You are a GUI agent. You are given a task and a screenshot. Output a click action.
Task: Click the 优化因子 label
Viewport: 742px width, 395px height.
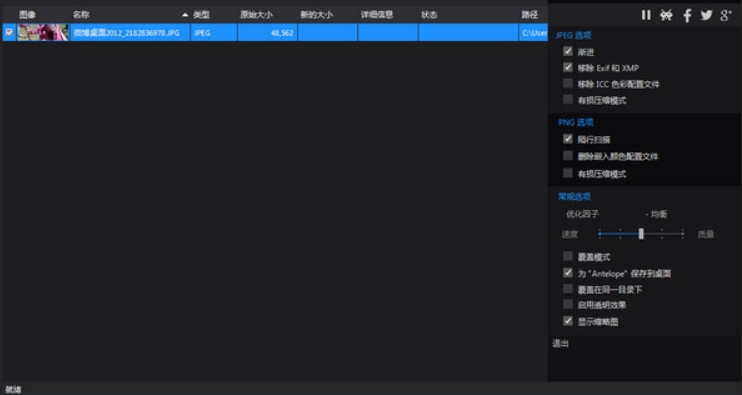(x=583, y=214)
